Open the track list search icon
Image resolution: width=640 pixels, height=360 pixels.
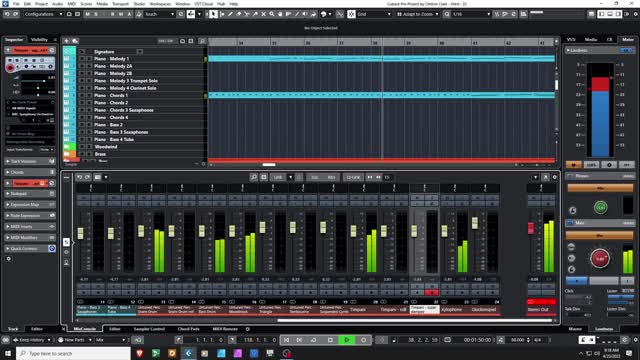pyautogui.click(x=202, y=41)
